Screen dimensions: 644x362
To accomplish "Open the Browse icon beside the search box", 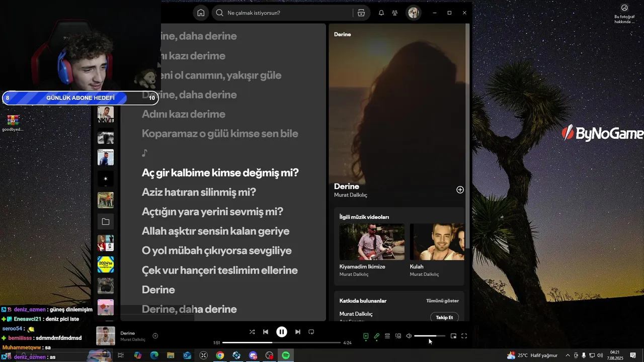I will coord(361,13).
